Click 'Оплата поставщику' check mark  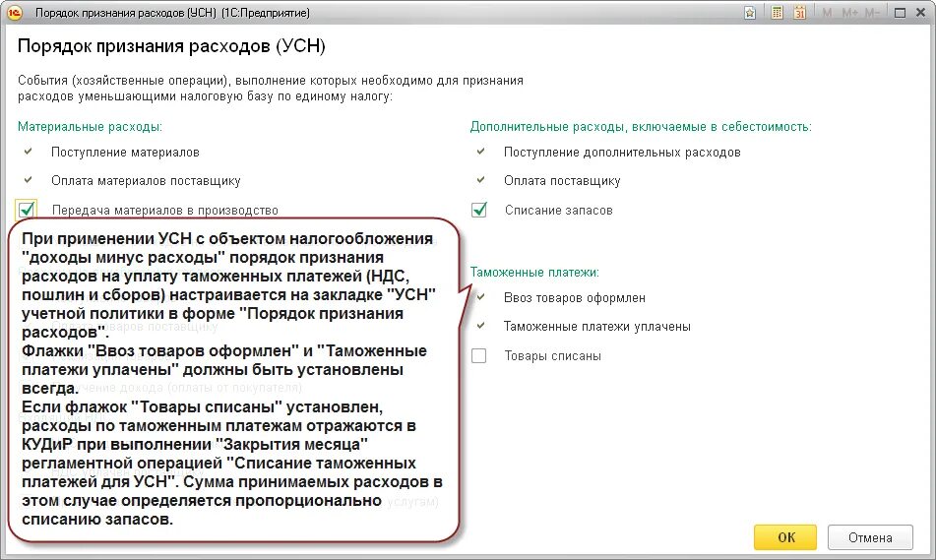point(480,180)
